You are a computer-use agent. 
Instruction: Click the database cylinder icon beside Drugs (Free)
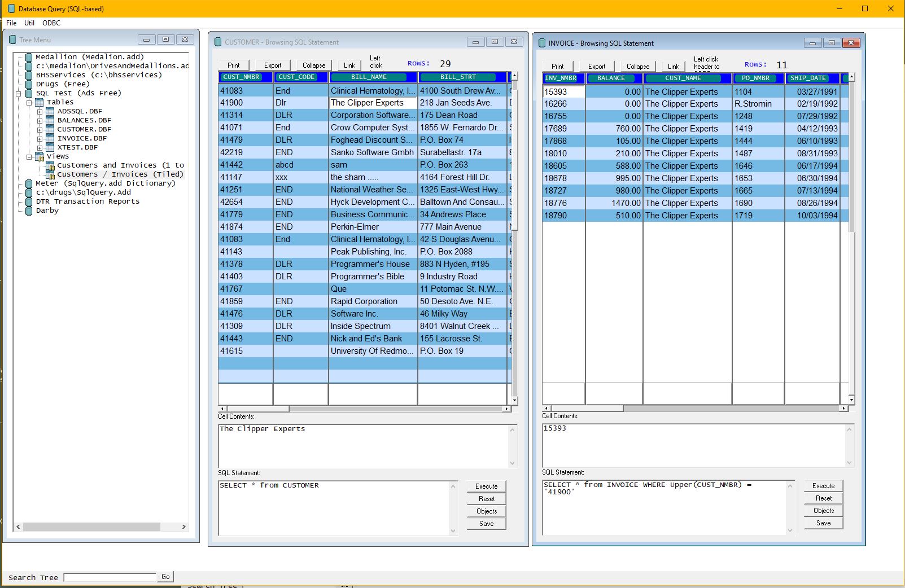pos(29,84)
